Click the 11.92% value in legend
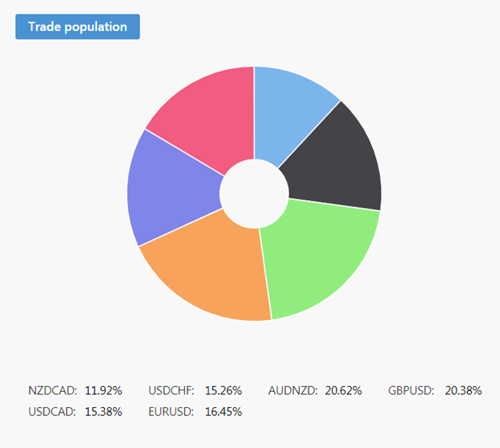This screenshot has width=500, height=448. 103,391
